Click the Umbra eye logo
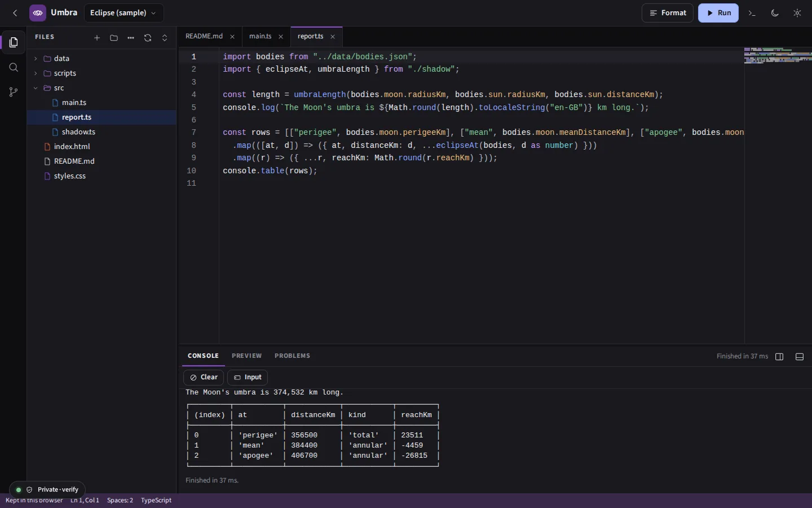 coord(38,13)
